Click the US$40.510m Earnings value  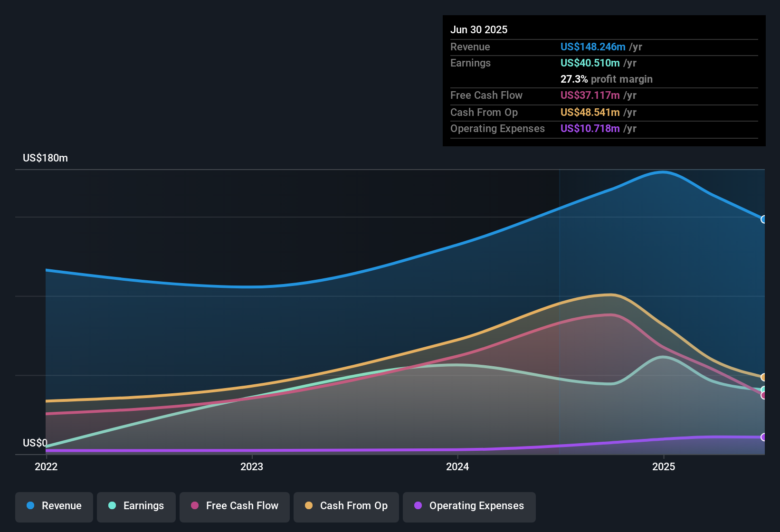[590, 63]
